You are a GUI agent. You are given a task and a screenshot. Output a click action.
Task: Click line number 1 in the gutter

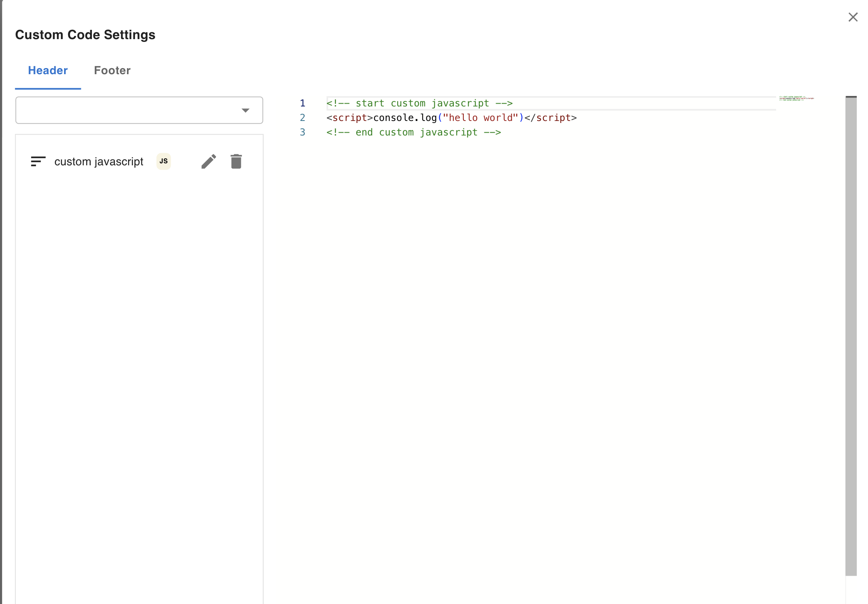tap(302, 104)
